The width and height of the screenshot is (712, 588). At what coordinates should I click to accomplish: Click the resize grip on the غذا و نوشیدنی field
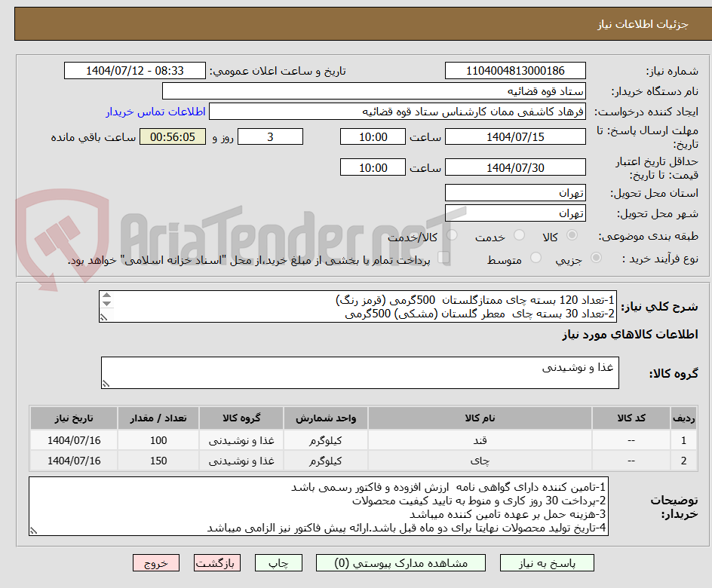106,384
